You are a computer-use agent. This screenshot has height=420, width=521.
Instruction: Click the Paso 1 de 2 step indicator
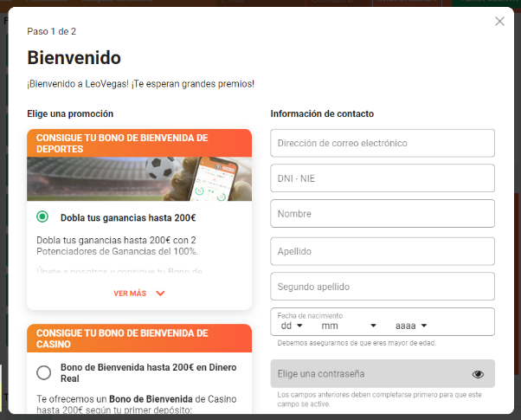pos(51,31)
